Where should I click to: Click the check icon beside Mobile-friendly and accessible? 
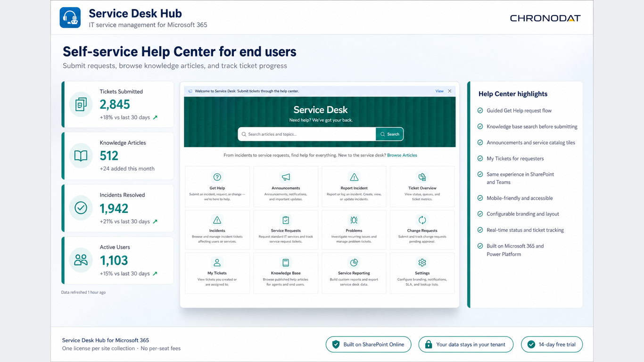click(x=480, y=198)
